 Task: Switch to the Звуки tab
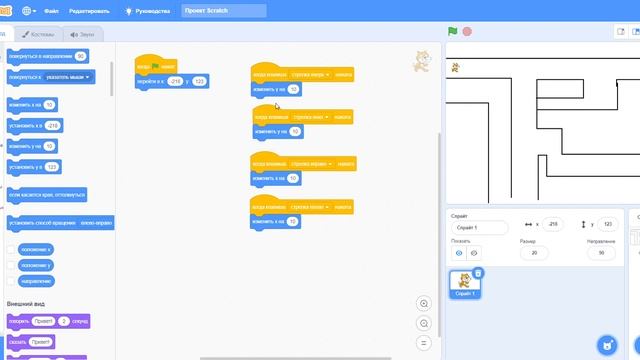[x=82, y=35]
